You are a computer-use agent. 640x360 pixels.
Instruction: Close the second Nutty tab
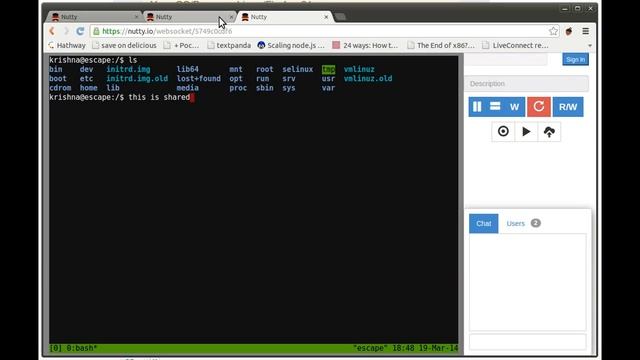[231, 17]
